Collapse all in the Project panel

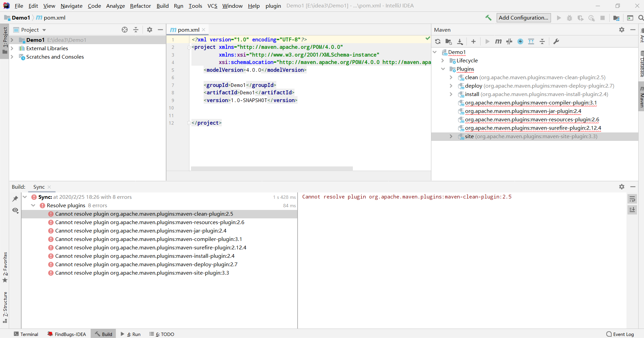(x=136, y=30)
